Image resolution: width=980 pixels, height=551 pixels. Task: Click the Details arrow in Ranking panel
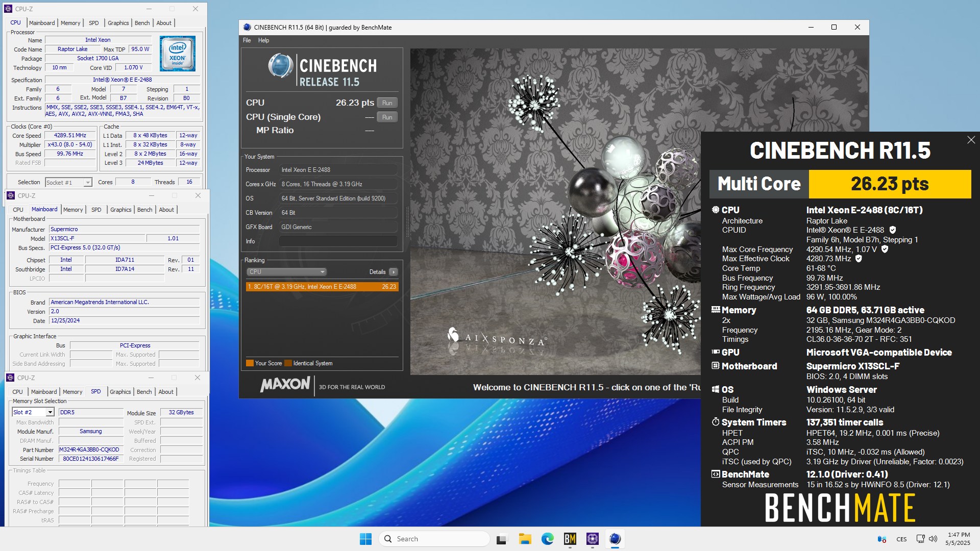coord(393,272)
